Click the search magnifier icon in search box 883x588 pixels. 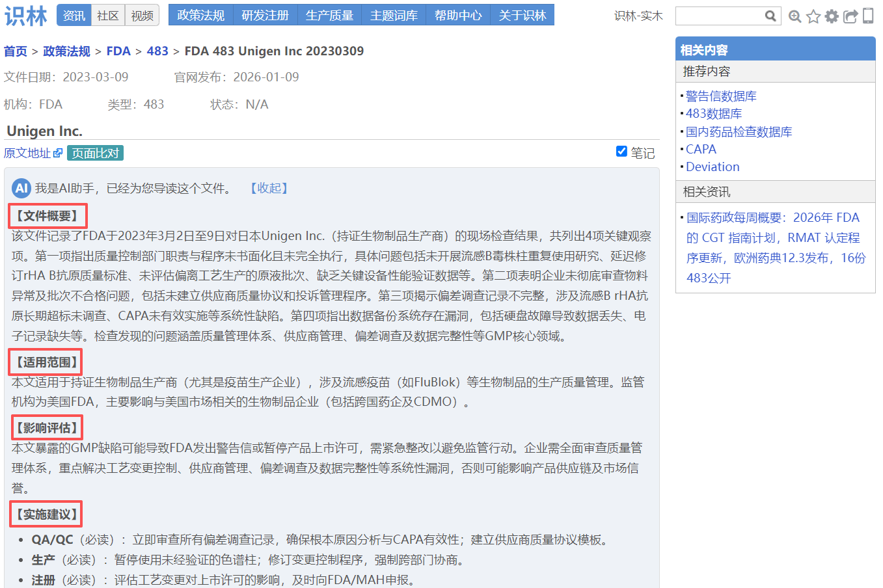770,16
